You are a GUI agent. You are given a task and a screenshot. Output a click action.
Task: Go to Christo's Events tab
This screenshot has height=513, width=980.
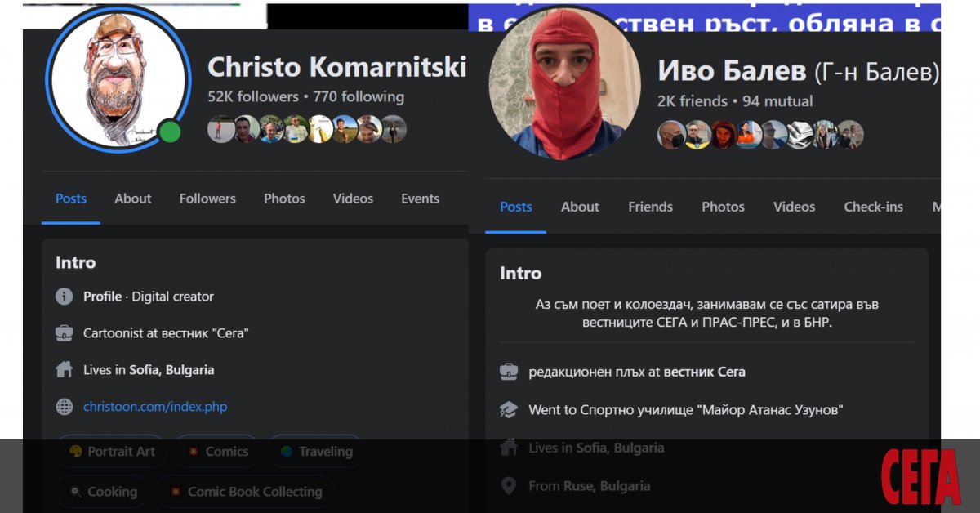pos(420,199)
